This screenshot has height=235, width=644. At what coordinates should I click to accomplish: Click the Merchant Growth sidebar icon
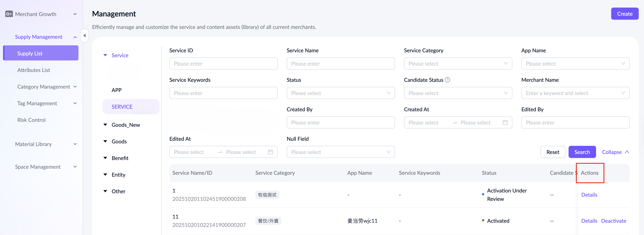point(9,14)
